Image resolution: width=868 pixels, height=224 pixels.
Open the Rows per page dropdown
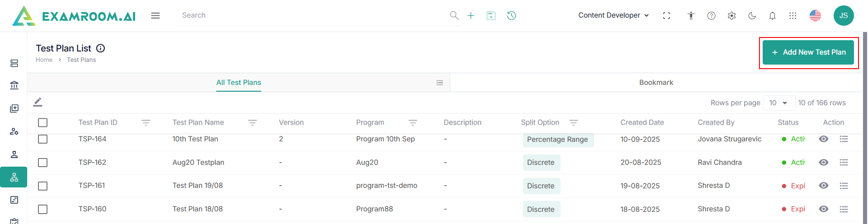(778, 103)
